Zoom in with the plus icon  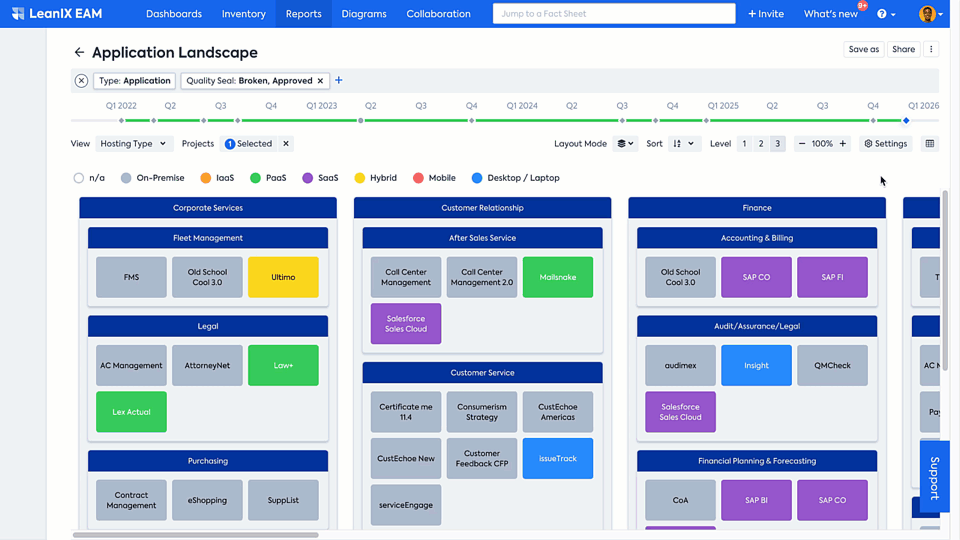click(843, 144)
